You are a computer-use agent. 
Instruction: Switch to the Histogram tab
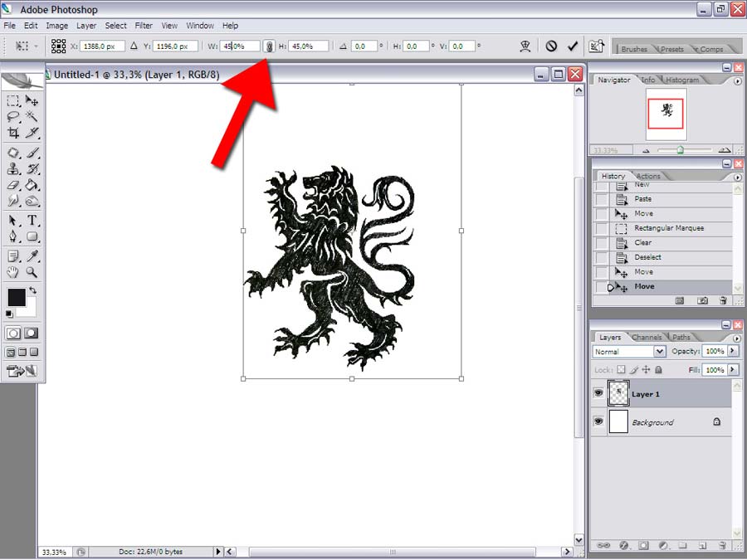[682, 80]
